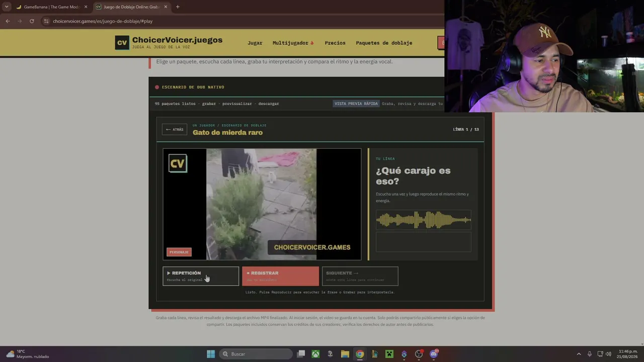The height and width of the screenshot is (362, 644).
Task: Open network settings from the system tray
Action: 600,354
